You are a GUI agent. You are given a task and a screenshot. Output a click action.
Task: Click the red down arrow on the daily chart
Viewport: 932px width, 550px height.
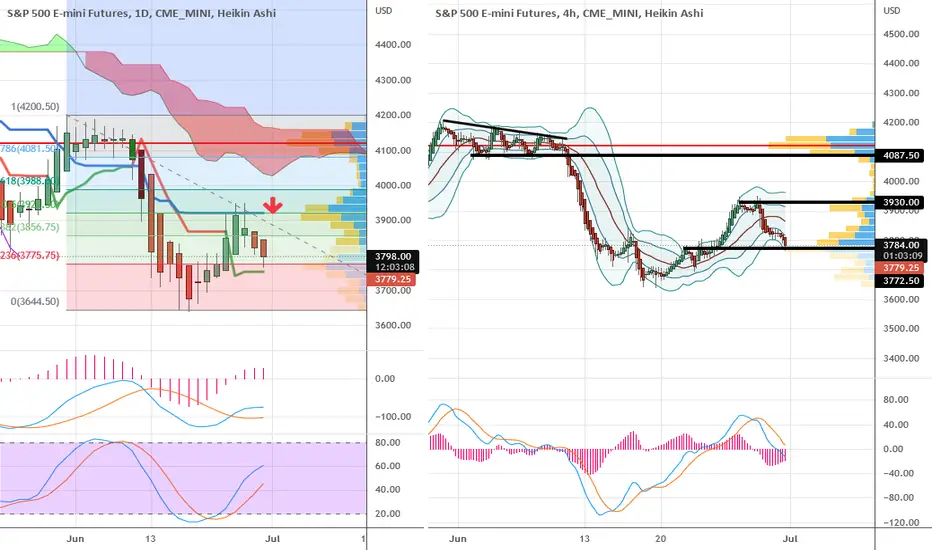click(273, 205)
